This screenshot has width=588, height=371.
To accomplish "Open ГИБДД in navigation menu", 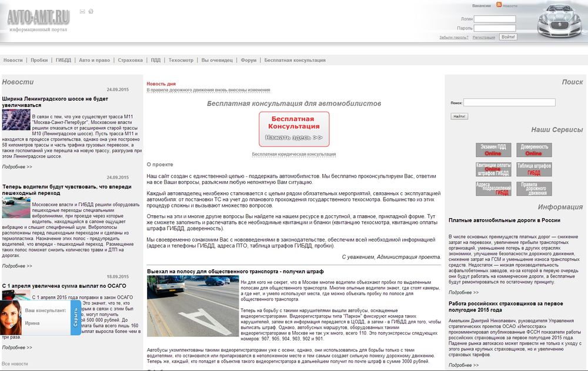I will coord(63,60).
